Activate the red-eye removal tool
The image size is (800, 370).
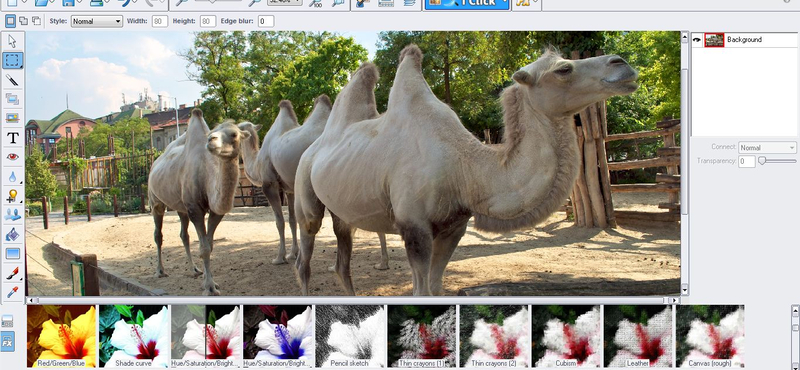tap(12, 157)
